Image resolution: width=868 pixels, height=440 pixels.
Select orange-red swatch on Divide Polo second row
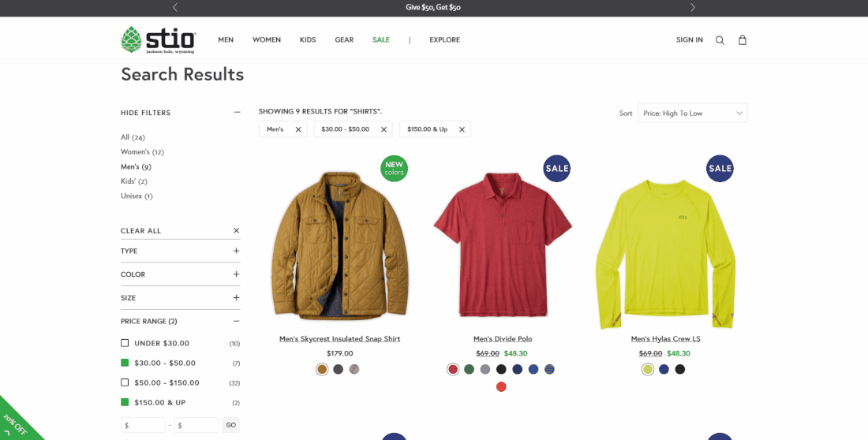click(501, 387)
